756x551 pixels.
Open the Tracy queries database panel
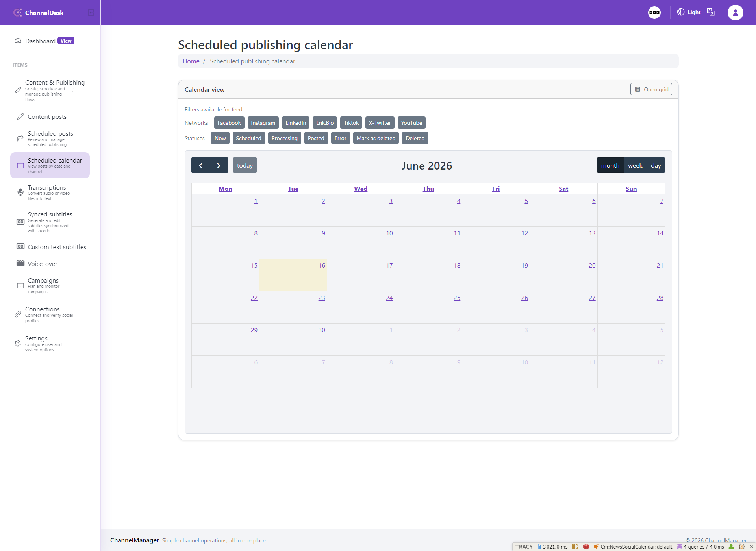(x=701, y=547)
